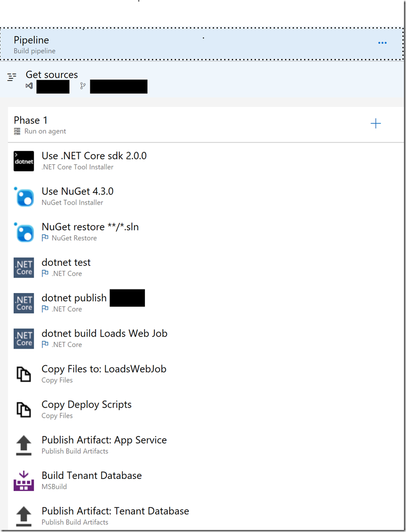Click the dotnet test .NET Core icon

(24, 268)
